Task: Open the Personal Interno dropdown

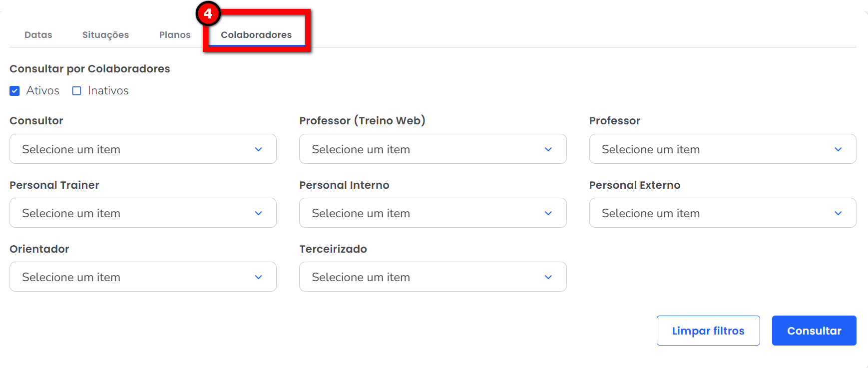Action: click(x=432, y=213)
